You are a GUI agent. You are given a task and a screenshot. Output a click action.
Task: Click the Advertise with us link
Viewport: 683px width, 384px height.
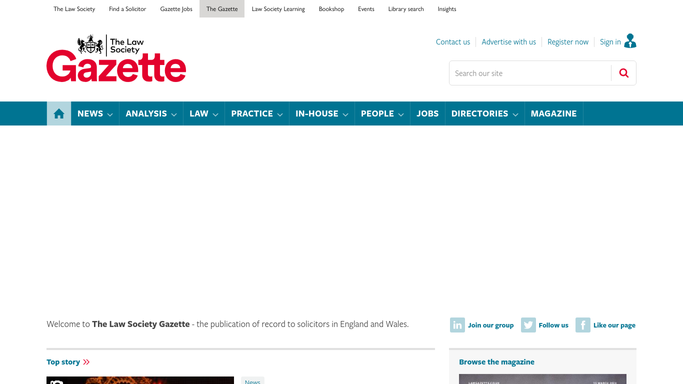pos(508,42)
